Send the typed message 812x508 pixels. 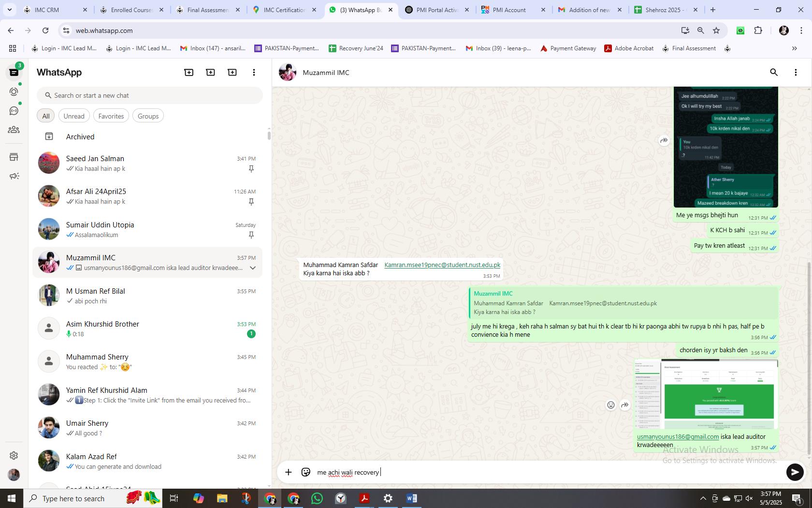point(795,472)
